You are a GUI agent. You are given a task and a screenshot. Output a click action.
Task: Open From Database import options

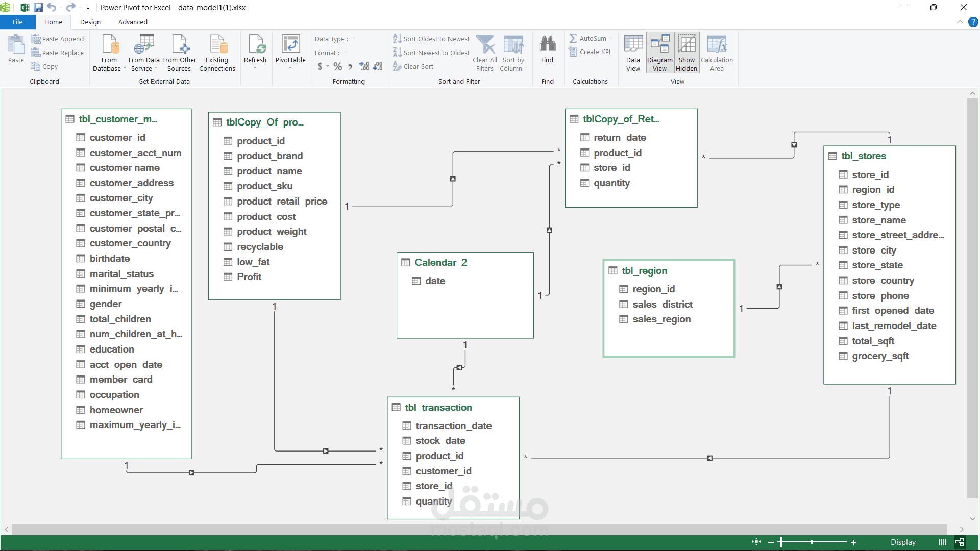pyautogui.click(x=109, y=53)
